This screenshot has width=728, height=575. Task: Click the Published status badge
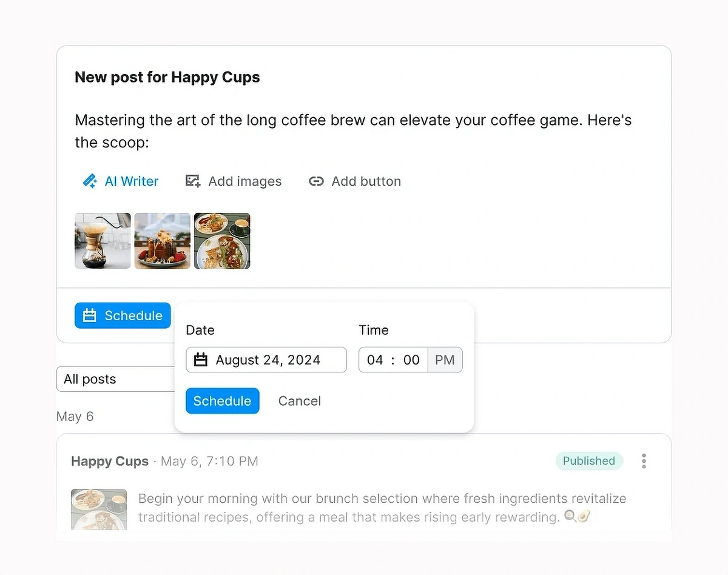589,461
